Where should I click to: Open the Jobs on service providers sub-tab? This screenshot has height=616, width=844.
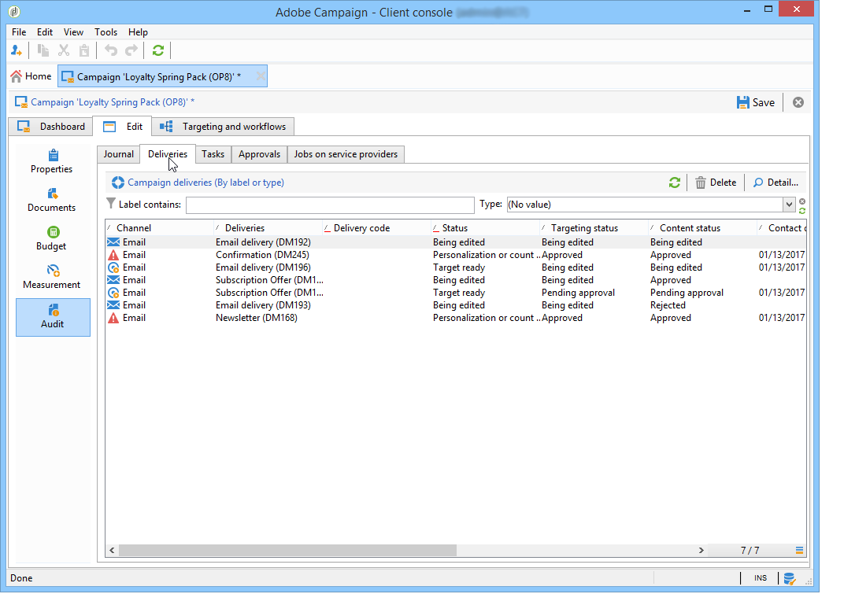346,154
